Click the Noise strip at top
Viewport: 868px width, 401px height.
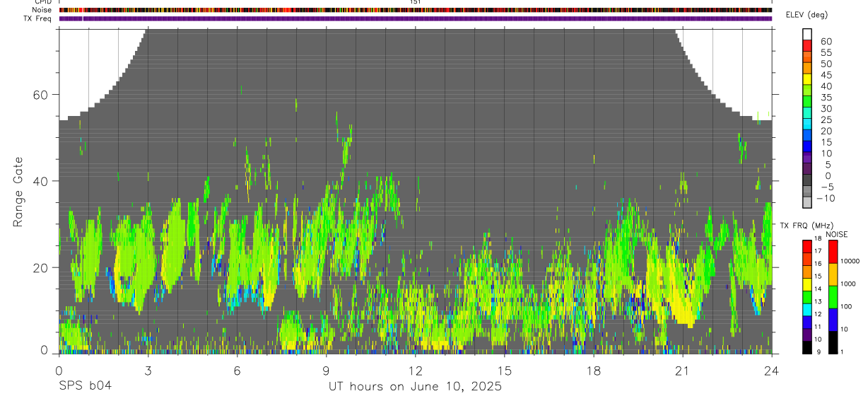(x=416, y=10)
